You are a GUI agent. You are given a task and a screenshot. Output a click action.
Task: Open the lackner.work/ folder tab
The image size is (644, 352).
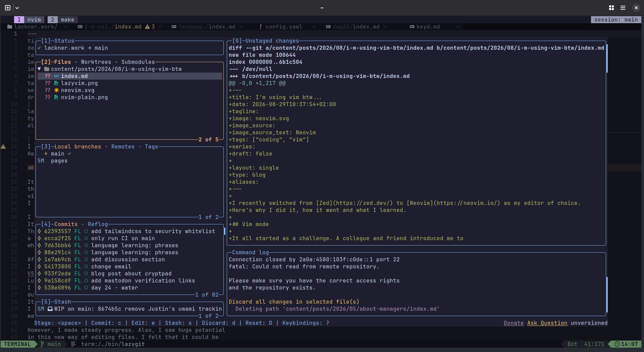(36, 27)
